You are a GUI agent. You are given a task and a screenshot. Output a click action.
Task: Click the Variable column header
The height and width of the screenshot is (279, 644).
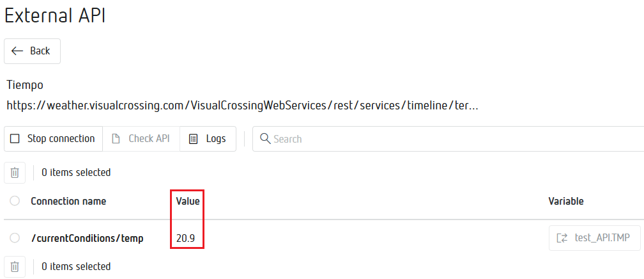pyautogui.click(x=566, y=201)
